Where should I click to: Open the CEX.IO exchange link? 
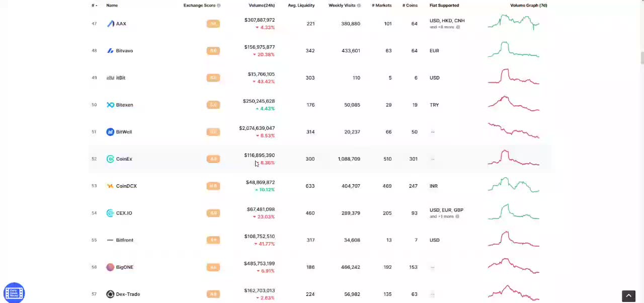click(x=124, y=213)
